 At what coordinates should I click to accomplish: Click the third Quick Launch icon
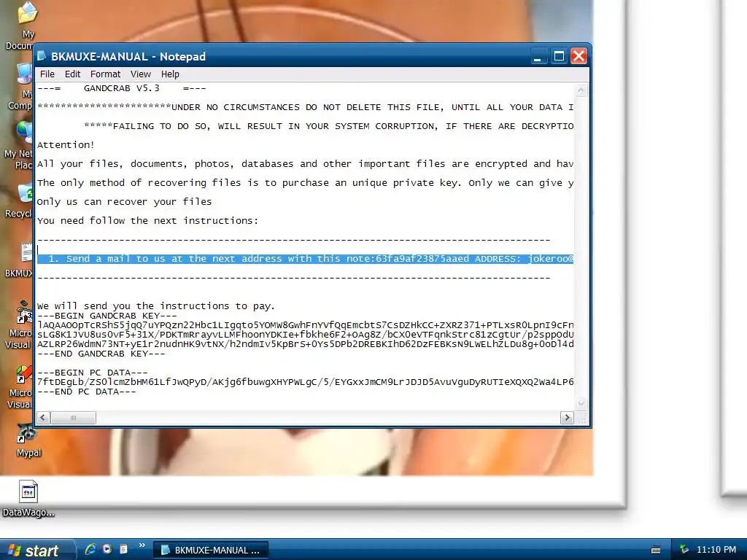pyautogui.click(x=123, y=549)
